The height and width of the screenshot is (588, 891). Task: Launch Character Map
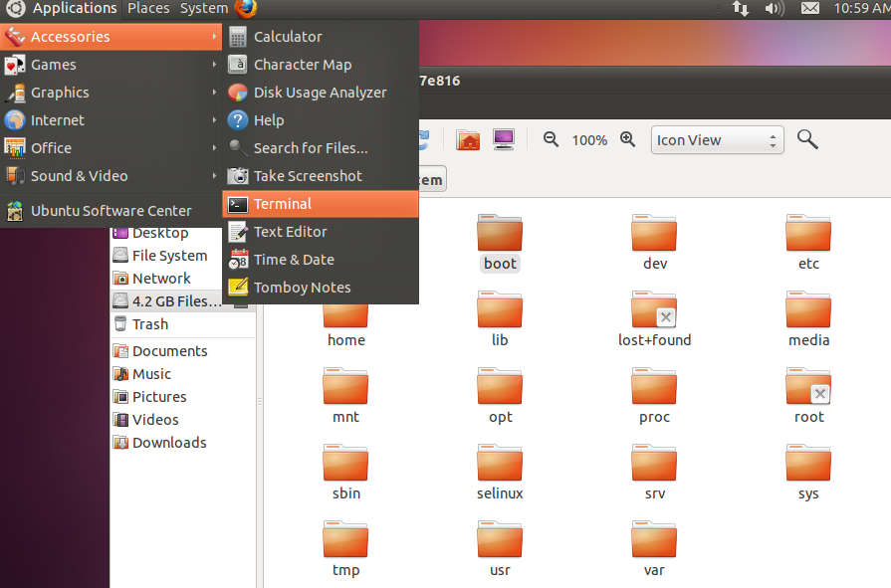tap(321, 65)
